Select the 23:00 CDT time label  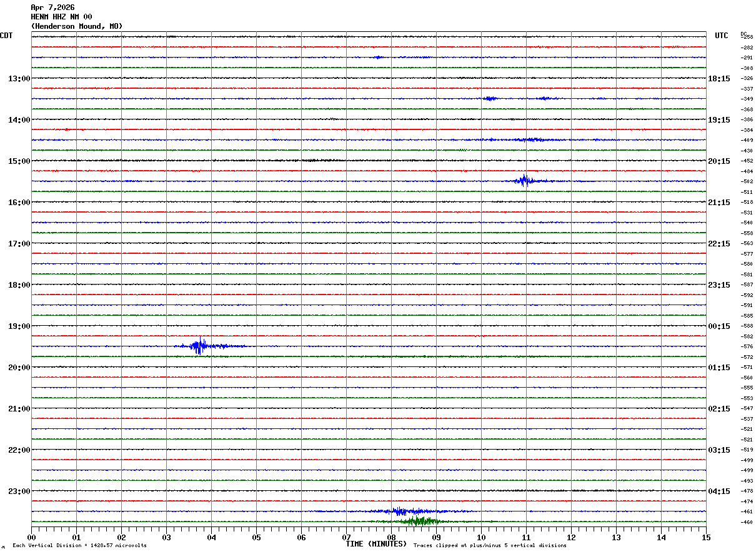[x=19, y=491]
